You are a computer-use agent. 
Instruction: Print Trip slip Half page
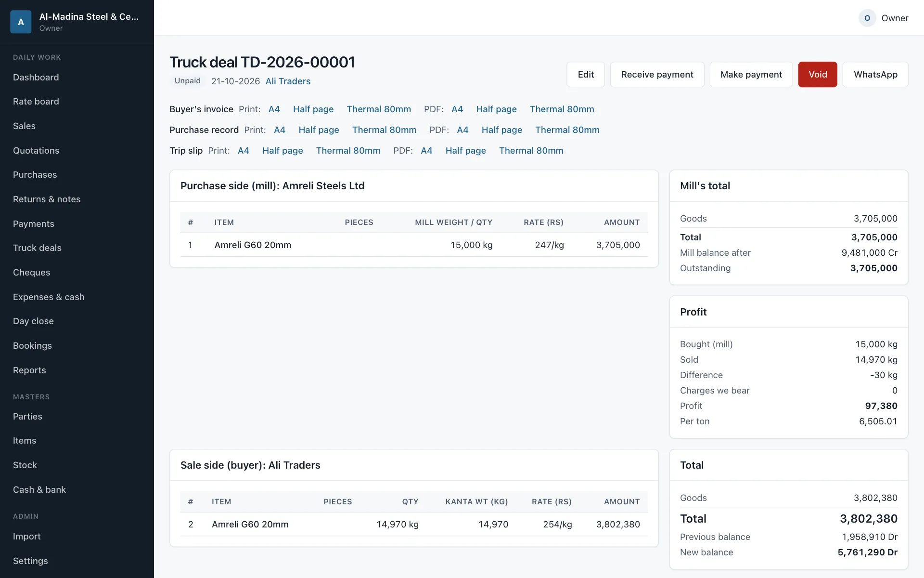point(282,151)
